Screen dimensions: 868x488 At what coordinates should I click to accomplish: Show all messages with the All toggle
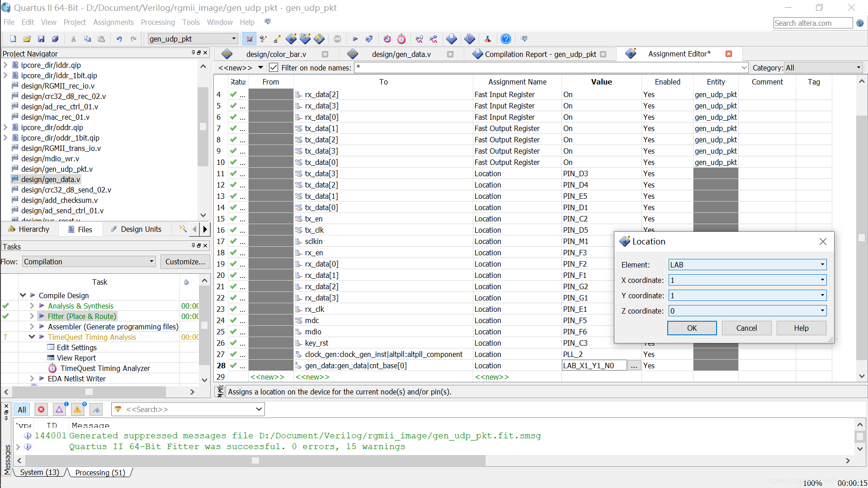(x=22, y=409)
